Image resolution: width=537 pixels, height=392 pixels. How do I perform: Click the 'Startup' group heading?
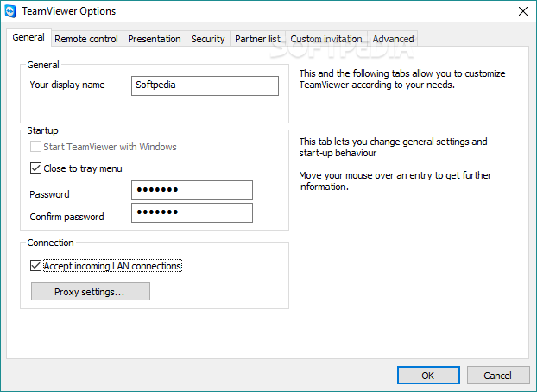click(43, 130)
